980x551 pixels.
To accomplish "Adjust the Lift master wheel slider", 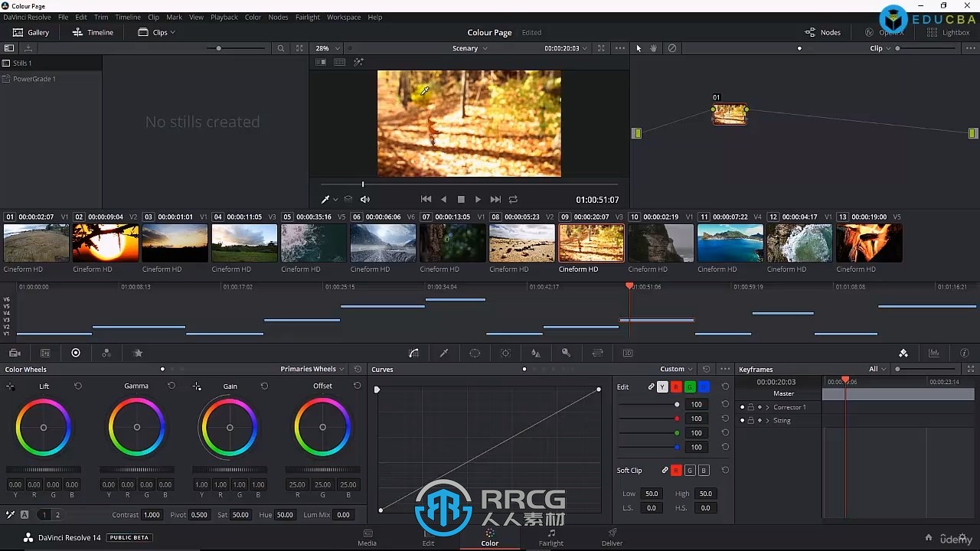I will 44,470.
